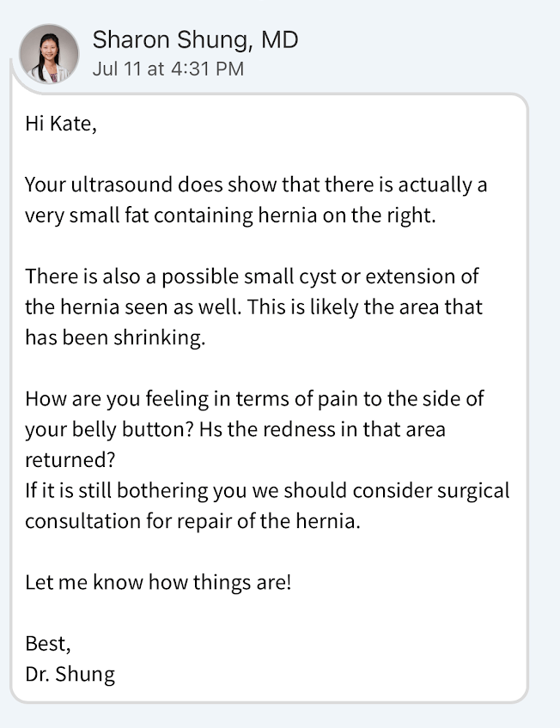Click the sender's profile photo
Image resolution: width=560 pixels, height=728 pixels.
49,53
